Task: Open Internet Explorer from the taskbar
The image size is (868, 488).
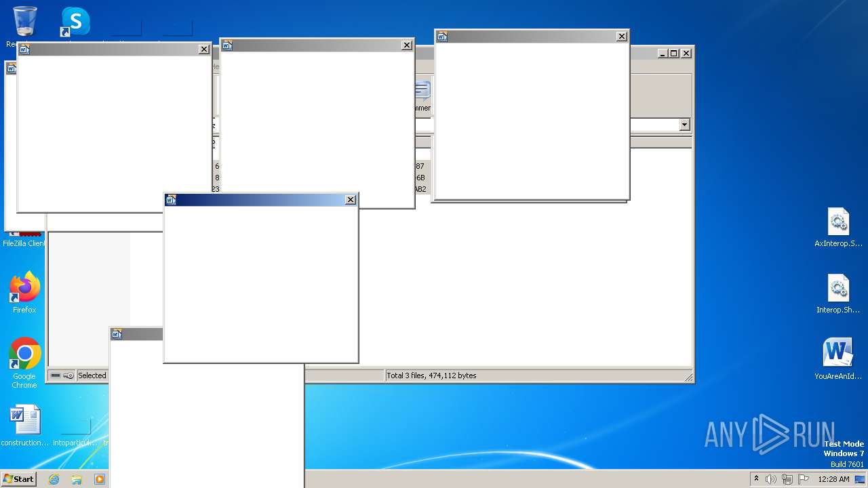Action: point(54,479)
